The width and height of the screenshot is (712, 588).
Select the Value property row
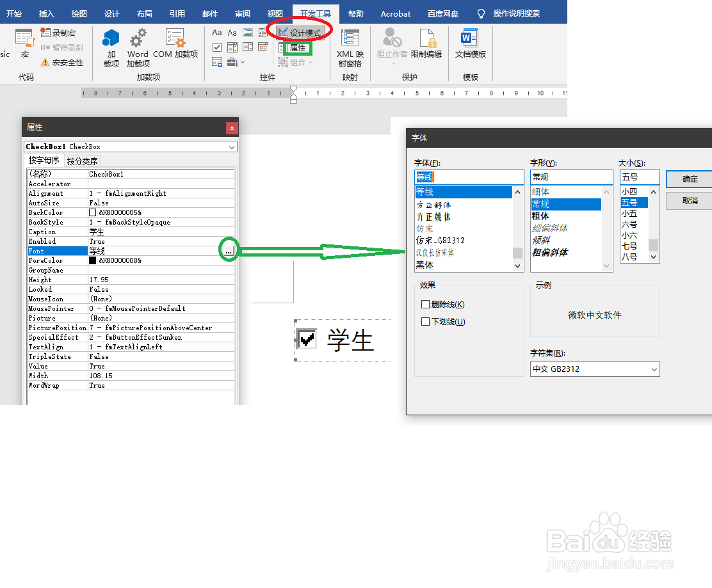[x=131, y=366]
